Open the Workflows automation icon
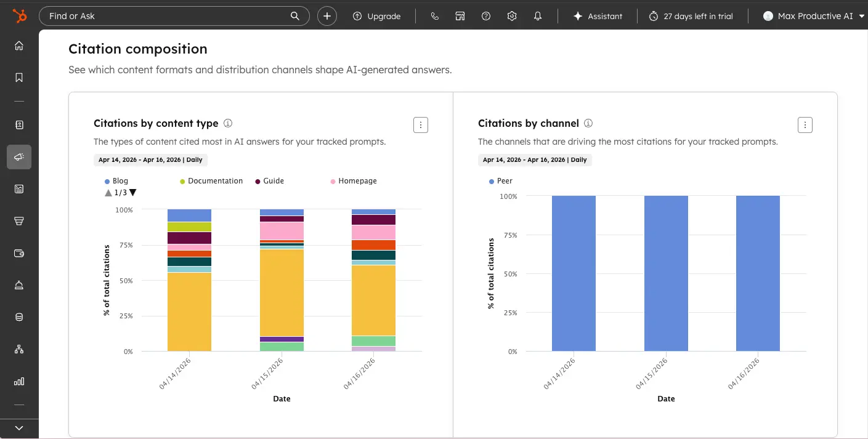868x439 pixels. click(18, 349)
